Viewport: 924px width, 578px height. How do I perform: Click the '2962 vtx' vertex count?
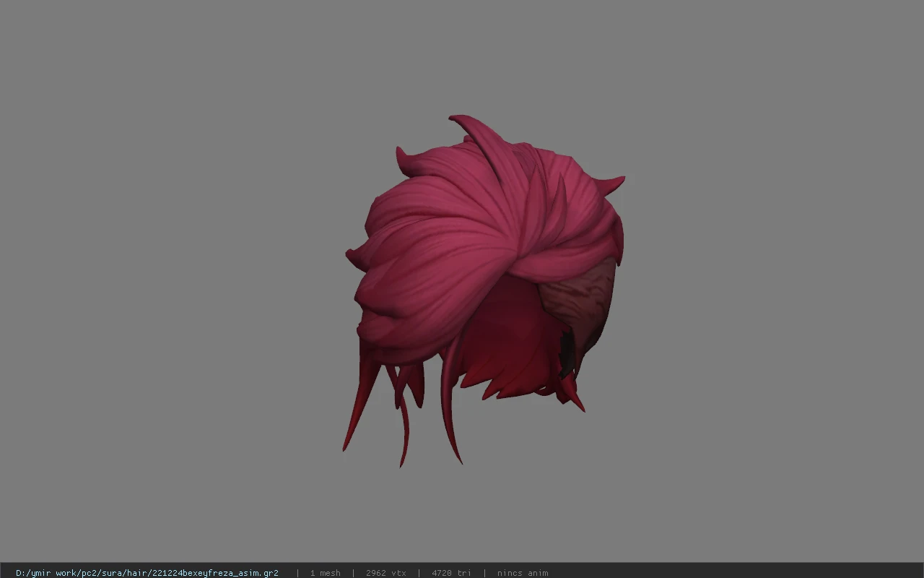[386, 573]
